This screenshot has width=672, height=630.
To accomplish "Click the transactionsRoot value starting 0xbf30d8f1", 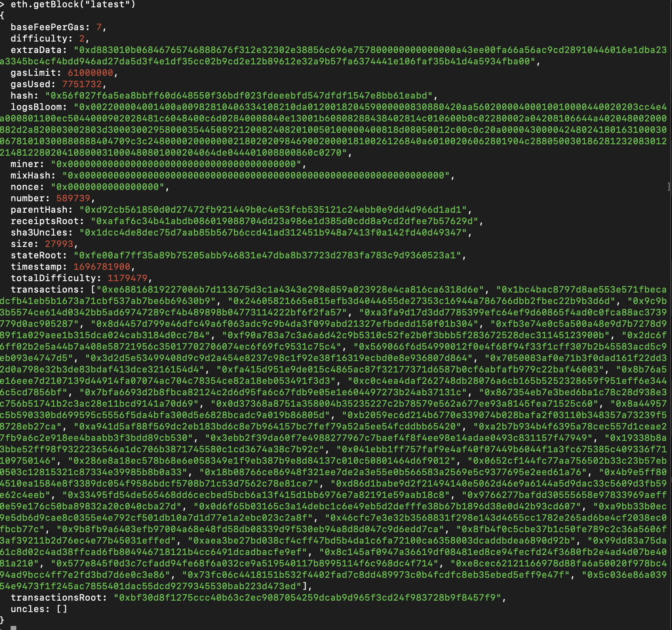I will tap(307, 598).
